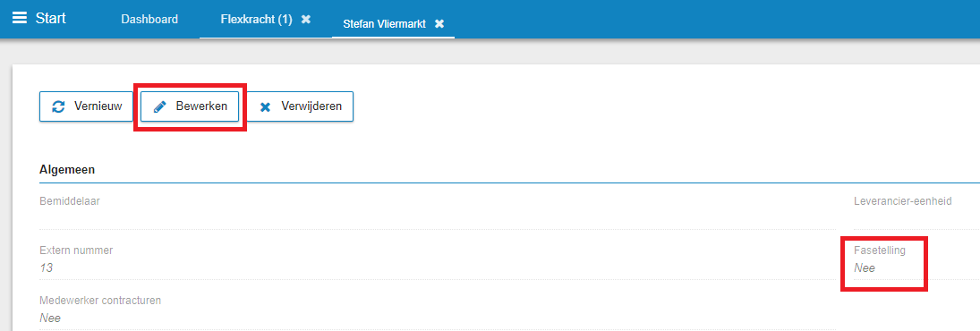Click the blue X delete icon

click(x=265, y=107)
